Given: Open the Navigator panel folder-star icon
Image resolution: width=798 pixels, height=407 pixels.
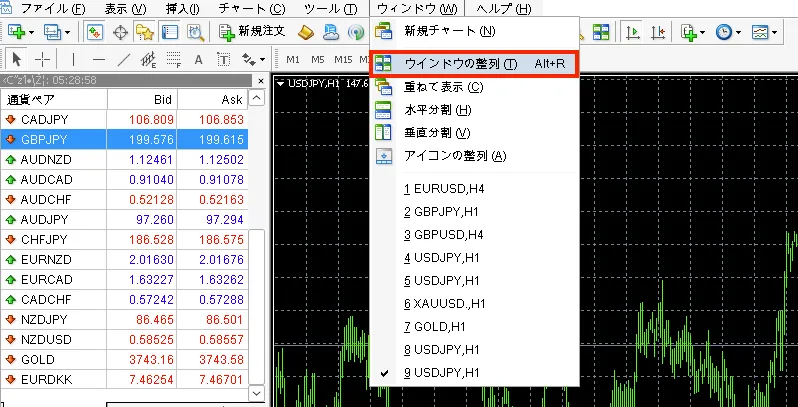Looking at the screenshot, I should (x=144, y=32).
